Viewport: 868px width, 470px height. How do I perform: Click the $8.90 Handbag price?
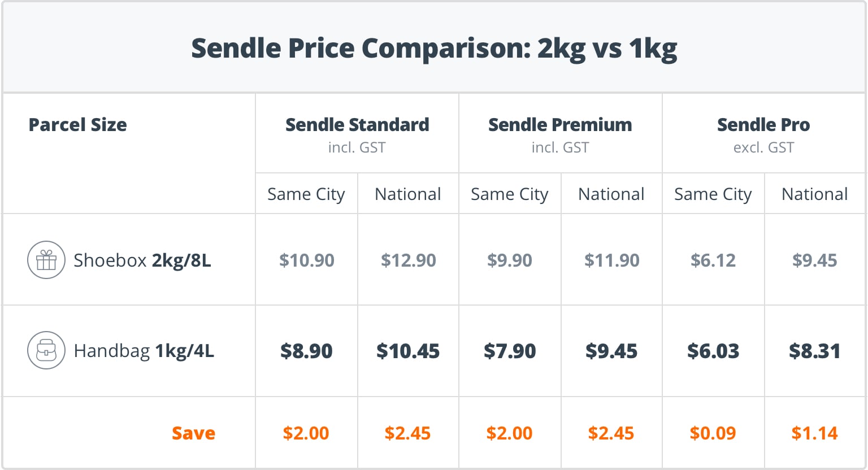click(x=306, y=351)
